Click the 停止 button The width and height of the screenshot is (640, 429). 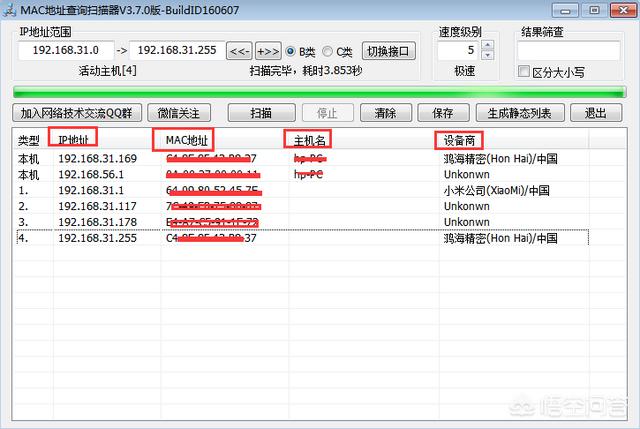(x=327, y=113)
